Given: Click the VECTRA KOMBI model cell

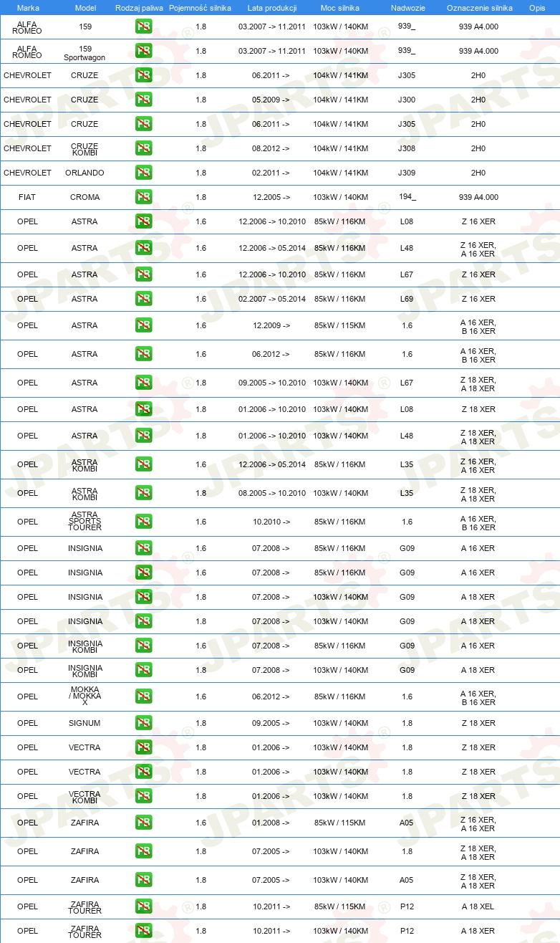Looking at the screenshot, I should [x=85, y=796].
